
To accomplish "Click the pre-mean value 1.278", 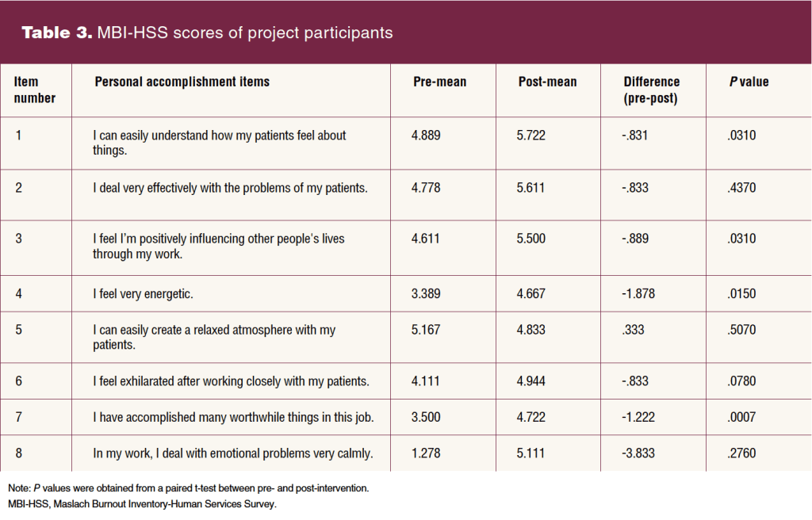I will 427,453.
